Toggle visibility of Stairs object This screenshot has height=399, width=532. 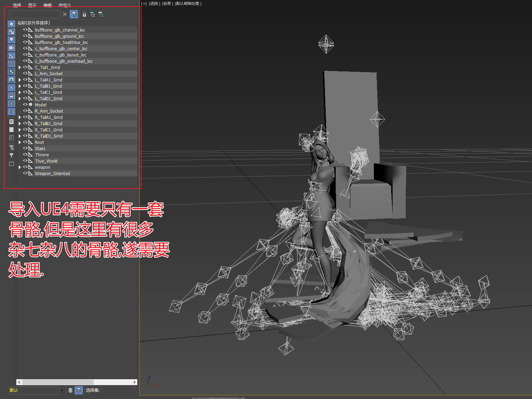click(x=25, y=148)
